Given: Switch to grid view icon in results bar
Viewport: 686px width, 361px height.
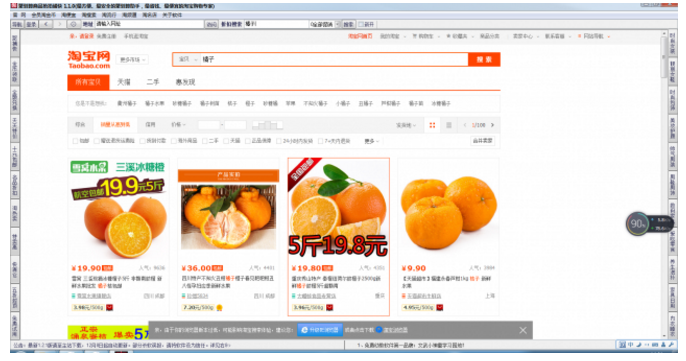Looking at the screenshot, I should [x=432, y=125].
